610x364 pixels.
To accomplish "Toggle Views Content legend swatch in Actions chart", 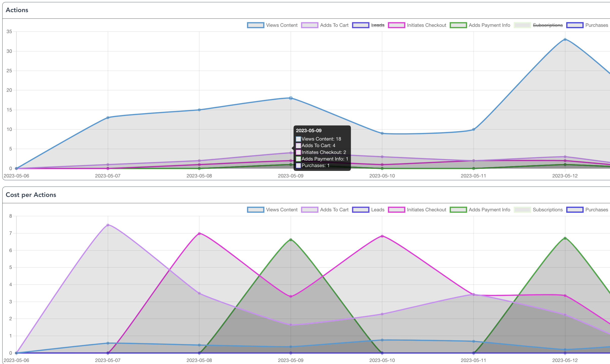I will [255, 25].
